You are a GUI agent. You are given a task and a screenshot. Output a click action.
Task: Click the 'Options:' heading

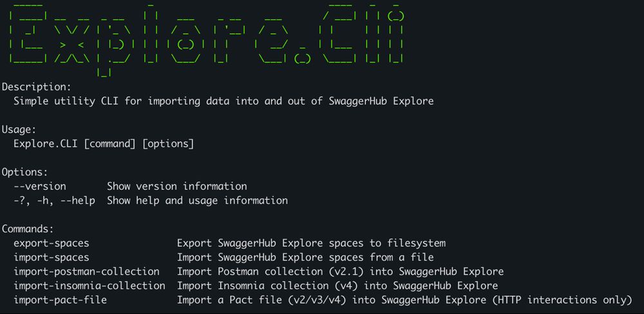pyautogui.click(x=24, y=173)
